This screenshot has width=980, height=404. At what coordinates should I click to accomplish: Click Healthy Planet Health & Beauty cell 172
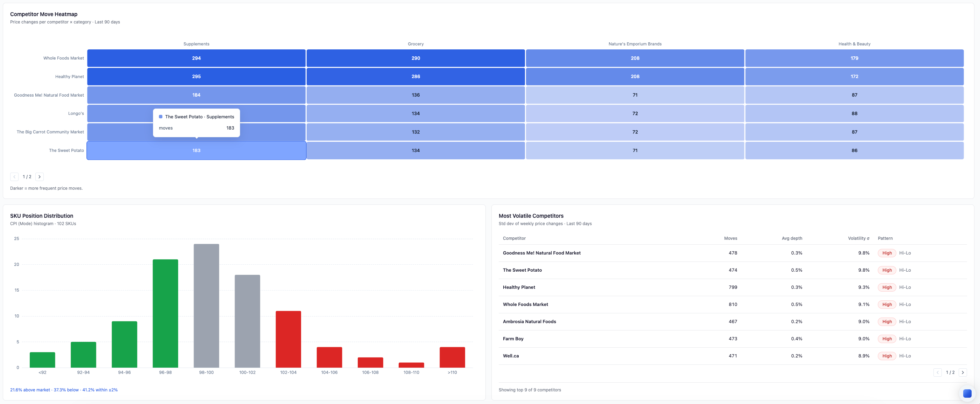pos(854,76)
